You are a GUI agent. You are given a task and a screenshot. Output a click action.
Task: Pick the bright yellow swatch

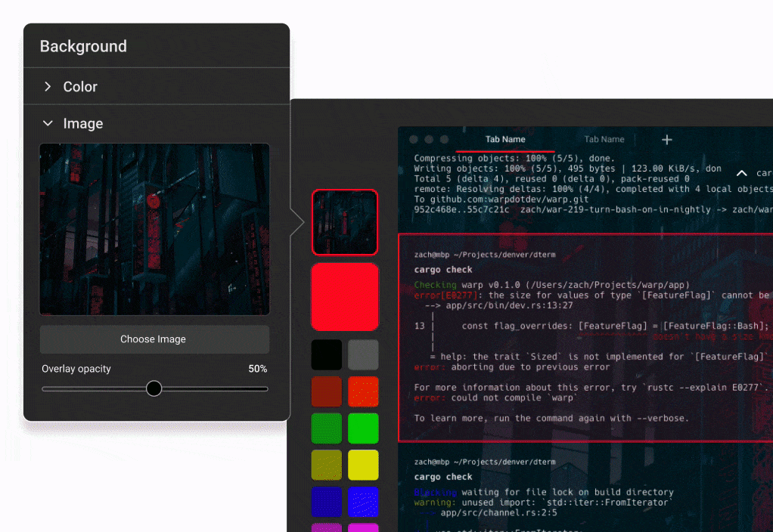(x=363, y=465)
